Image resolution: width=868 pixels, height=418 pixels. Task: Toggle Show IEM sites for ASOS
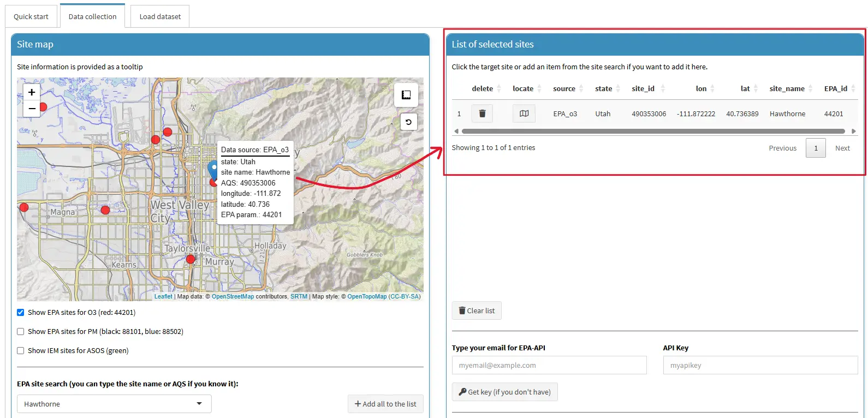21,351
